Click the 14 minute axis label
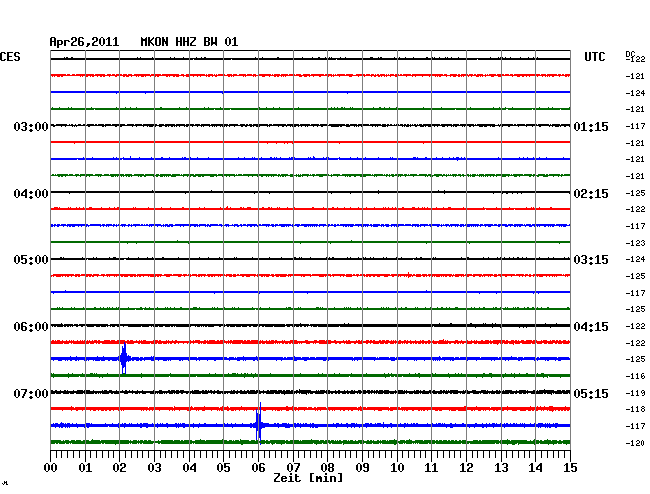This screenshot has height=494, width=650. coord(536,467)
